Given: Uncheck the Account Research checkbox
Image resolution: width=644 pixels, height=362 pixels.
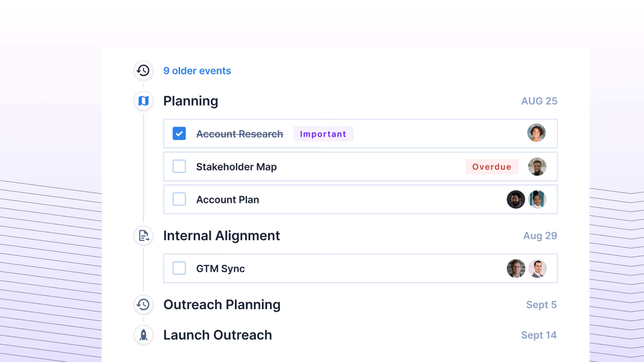Looking at the screenshot, I should 179,134.
